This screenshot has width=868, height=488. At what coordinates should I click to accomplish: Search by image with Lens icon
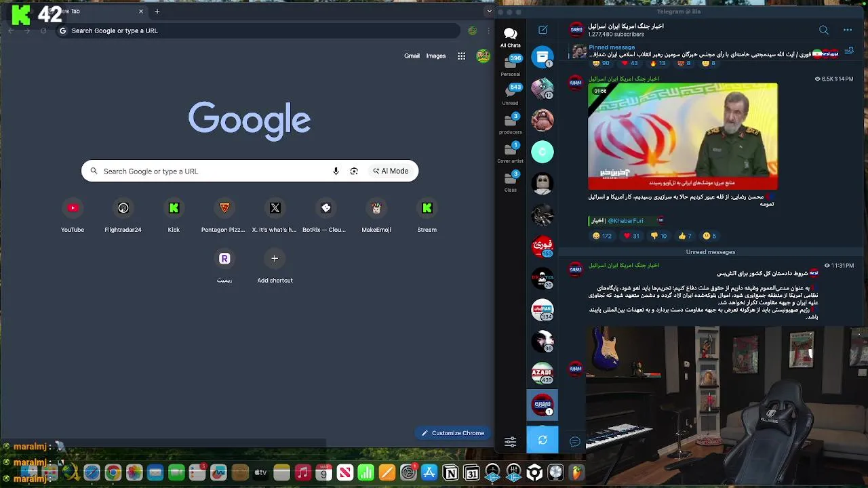pyautogui.click(x=354, y=171)
